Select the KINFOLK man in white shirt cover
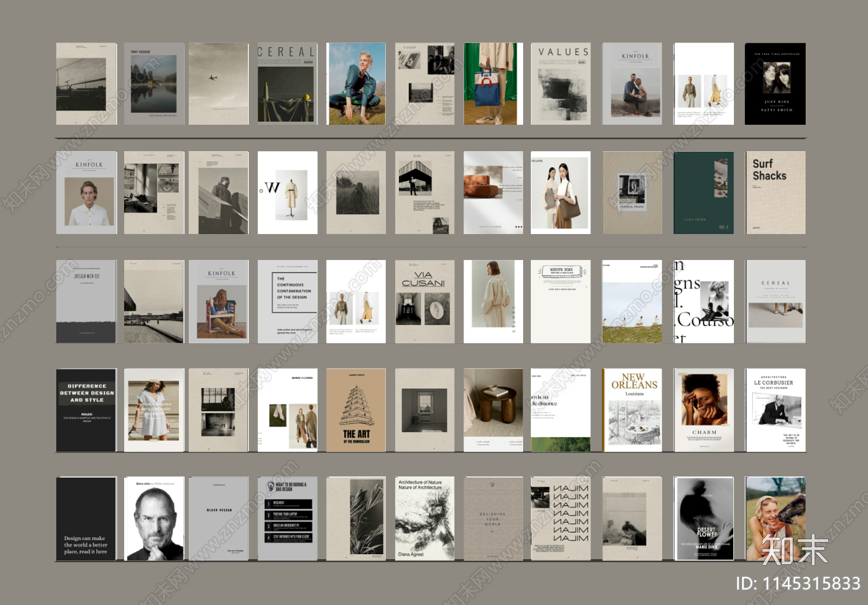 point(87,193)
